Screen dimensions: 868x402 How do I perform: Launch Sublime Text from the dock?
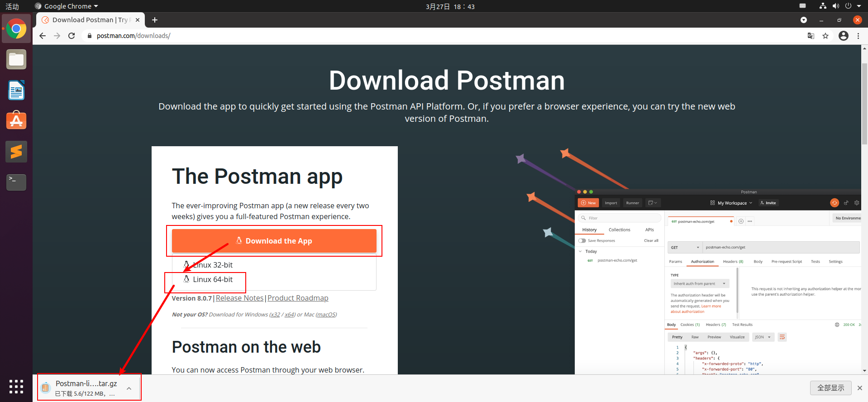16,152
